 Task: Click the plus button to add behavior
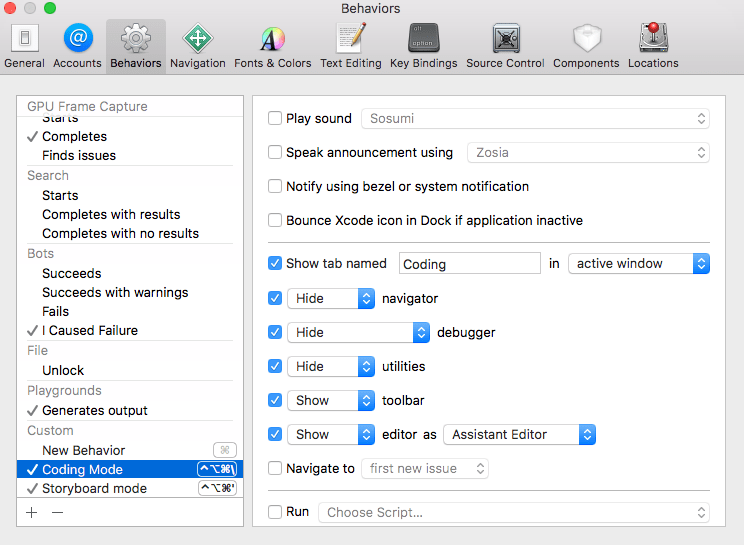pos(32,512)
